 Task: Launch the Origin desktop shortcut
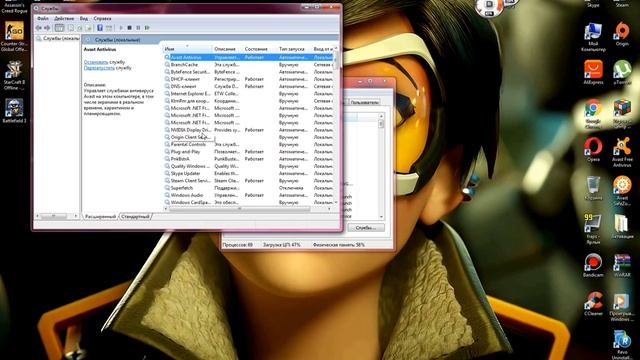[x=622, y=34]
